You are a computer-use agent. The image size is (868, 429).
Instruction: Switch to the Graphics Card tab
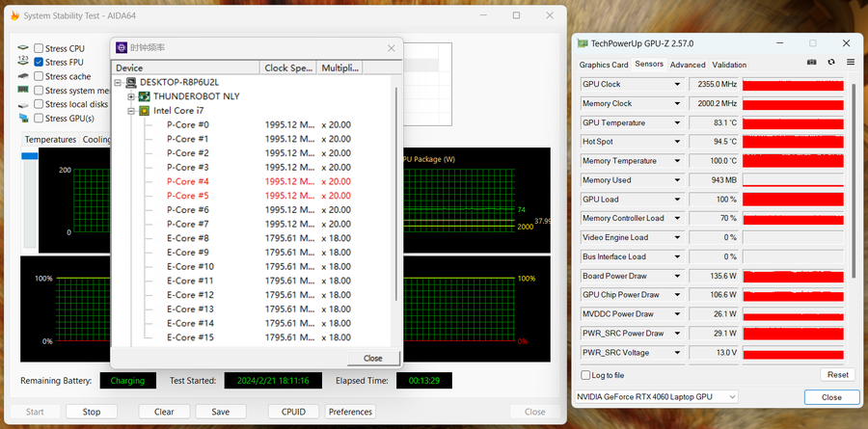point(604,65)
